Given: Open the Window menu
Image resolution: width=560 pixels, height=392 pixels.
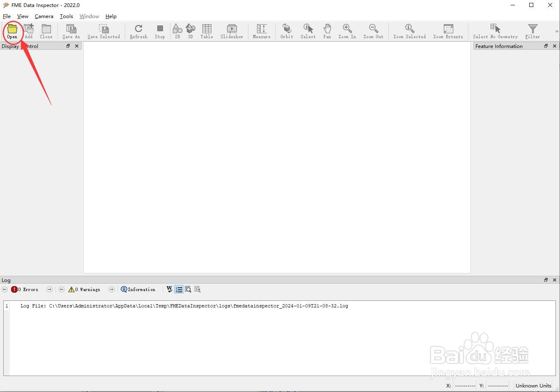Looking at the screenshot, I should point(89,16).
